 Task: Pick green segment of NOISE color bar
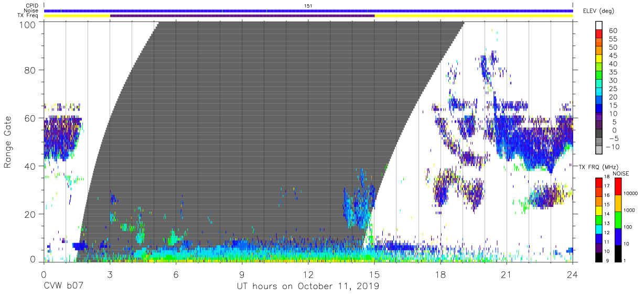[617, 219]
